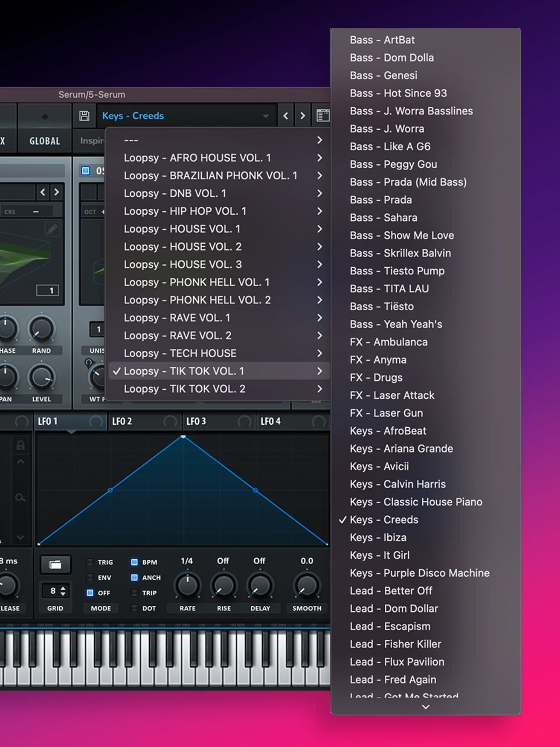
Task: Click the grid size stepper arrows
Action: tap(63, 591)
